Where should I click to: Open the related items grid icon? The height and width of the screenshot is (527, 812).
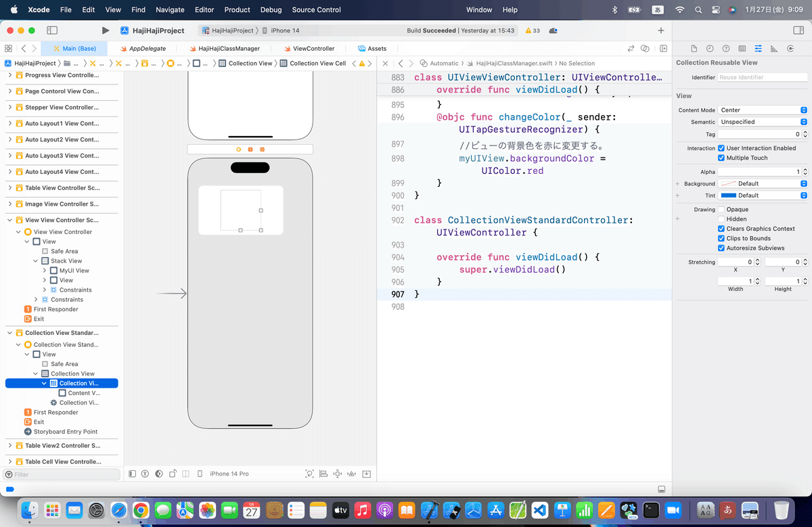pyautogui.click(x=9, y=49)
